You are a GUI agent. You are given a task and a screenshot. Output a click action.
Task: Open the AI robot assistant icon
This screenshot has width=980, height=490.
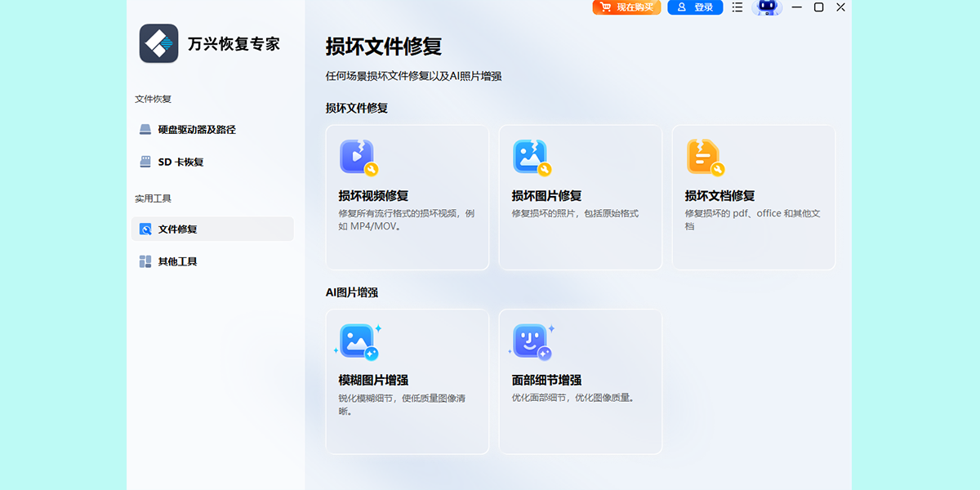[766, 7]
